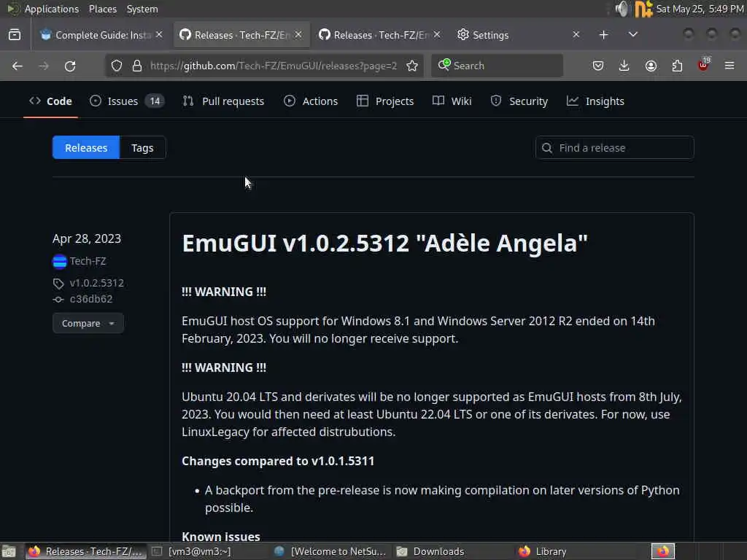The width and height of the screenshot is (747, 560).
Task: Open Issues tab with 14 count
Action: pos(127,101)
